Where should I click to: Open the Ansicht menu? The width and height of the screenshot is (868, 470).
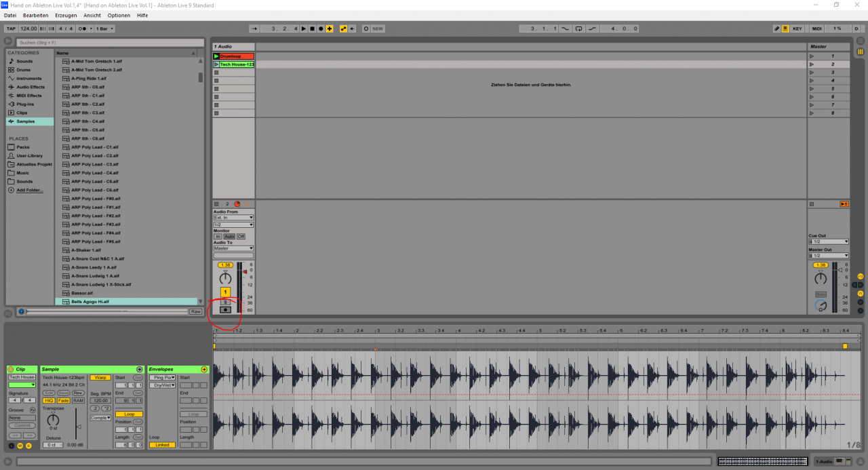[x=92, y=15]
